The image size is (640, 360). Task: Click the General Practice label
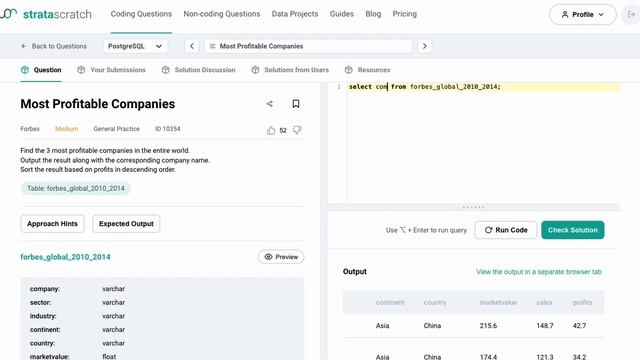pos(116,129)
